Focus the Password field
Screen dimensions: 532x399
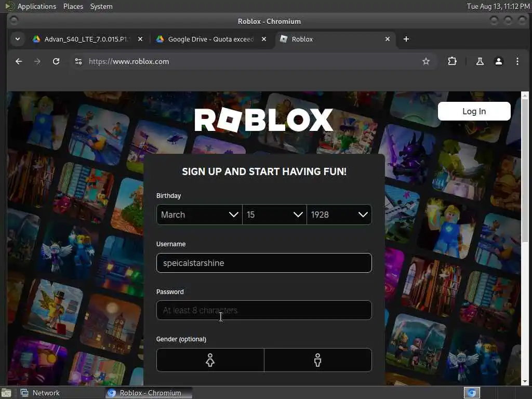point(264,310)
